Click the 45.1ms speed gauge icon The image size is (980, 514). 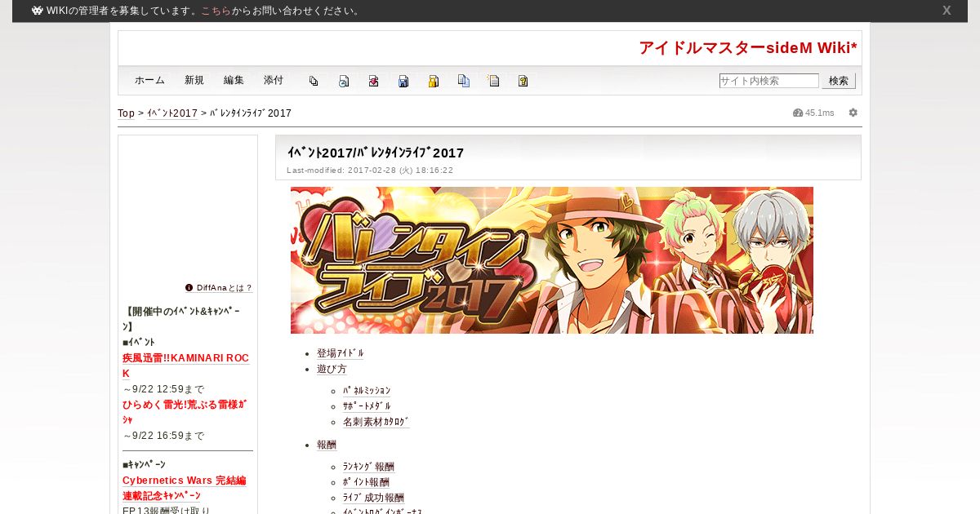point(798,113)
